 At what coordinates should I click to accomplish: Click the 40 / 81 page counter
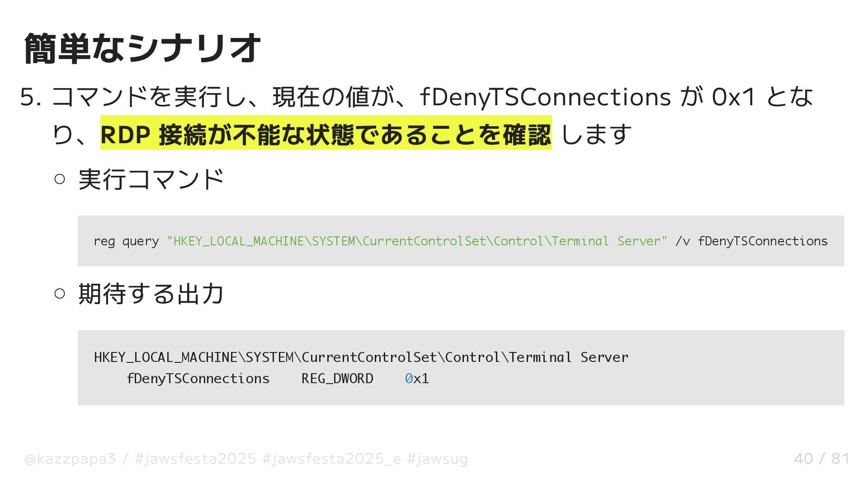click(821, 459)
